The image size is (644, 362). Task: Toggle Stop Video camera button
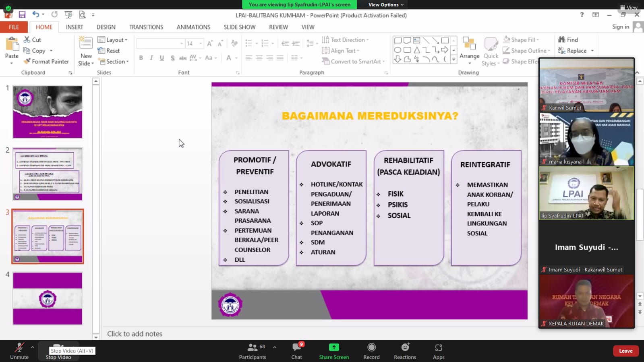58,351
